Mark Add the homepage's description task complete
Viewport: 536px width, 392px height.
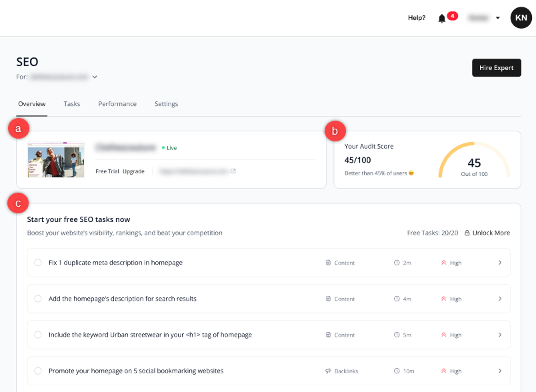[x=38, y=299]
